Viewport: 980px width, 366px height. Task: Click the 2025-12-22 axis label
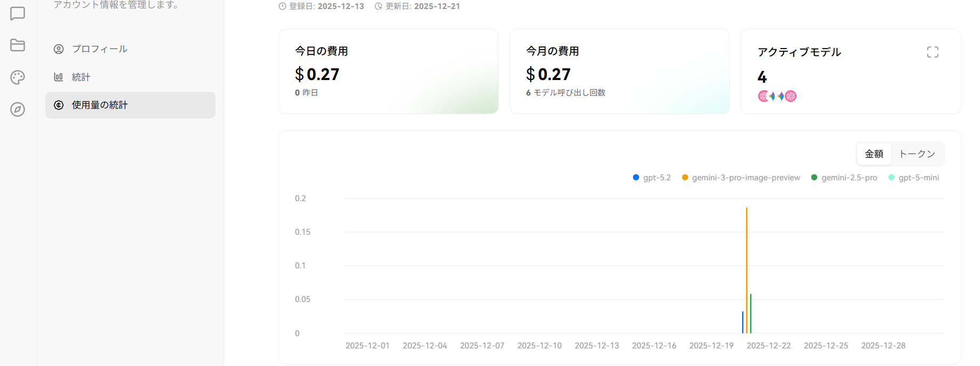click(769, 346)
